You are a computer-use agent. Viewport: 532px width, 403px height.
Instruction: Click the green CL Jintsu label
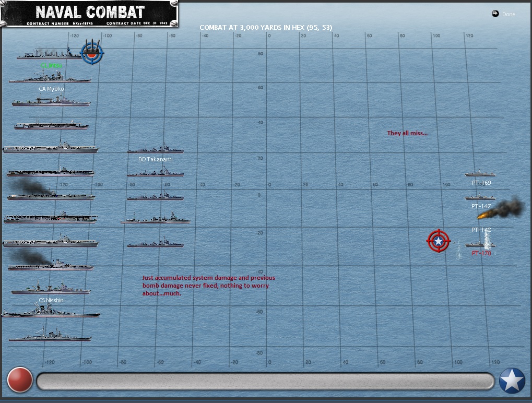point(51,65)
